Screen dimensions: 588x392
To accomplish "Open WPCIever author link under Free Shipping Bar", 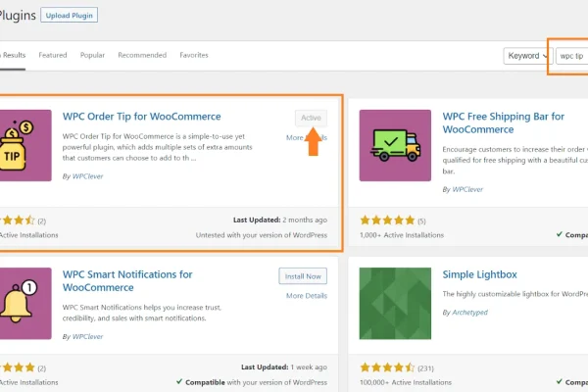I will tap(467, 189).
